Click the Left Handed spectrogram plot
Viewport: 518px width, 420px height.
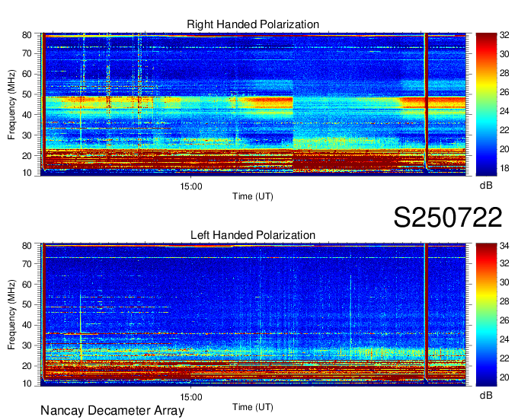point(253,315)
